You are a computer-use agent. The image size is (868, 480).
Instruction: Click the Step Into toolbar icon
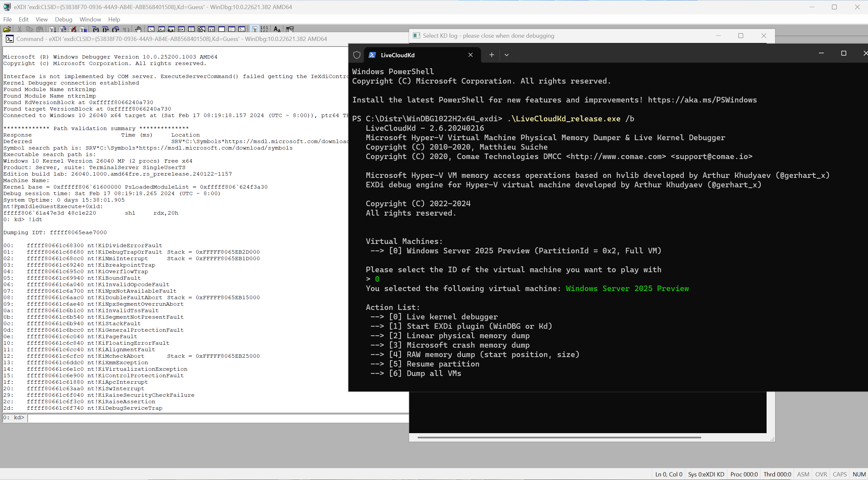coord(96,29)
